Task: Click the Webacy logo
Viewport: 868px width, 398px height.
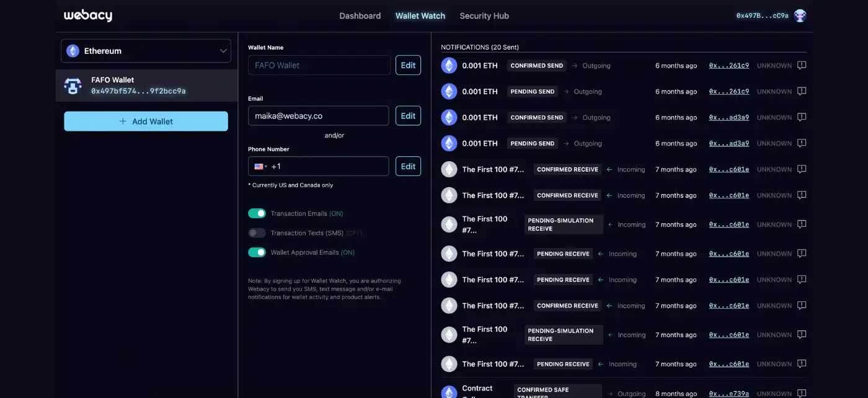Action: [88, 15]
